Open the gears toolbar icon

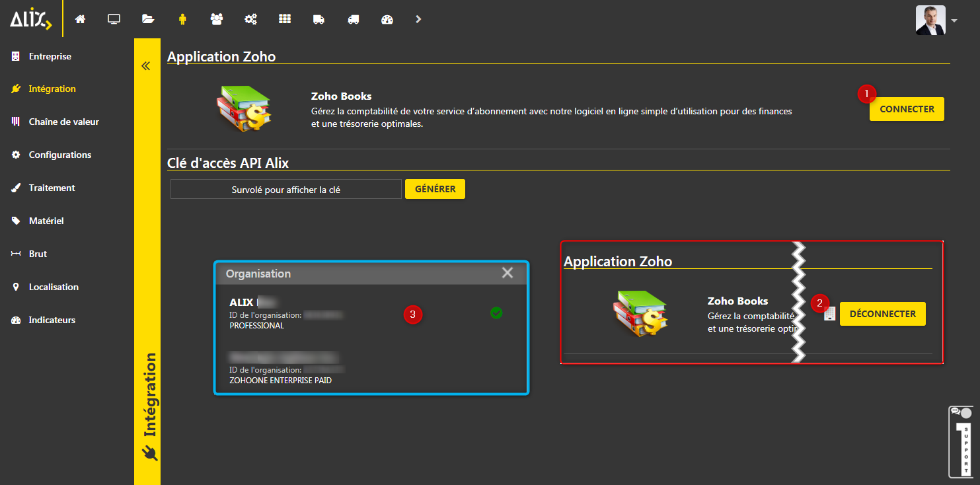point(251,19)
